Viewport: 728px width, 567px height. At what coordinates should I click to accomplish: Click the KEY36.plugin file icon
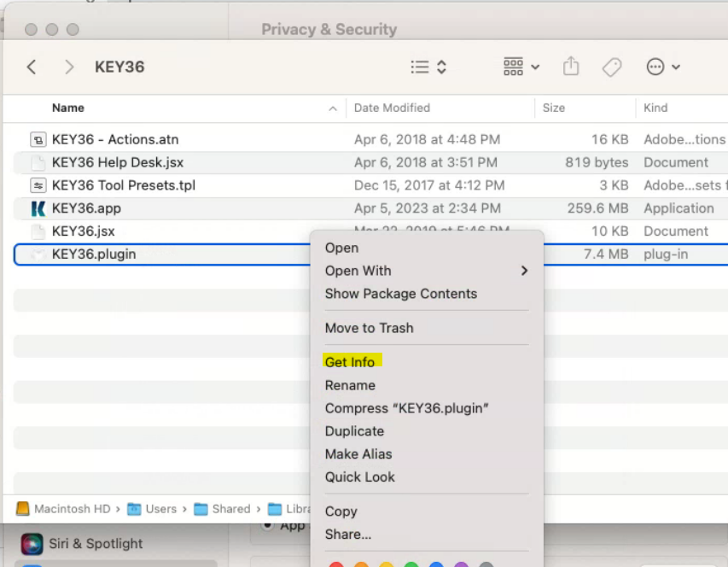tap(38, 254)
